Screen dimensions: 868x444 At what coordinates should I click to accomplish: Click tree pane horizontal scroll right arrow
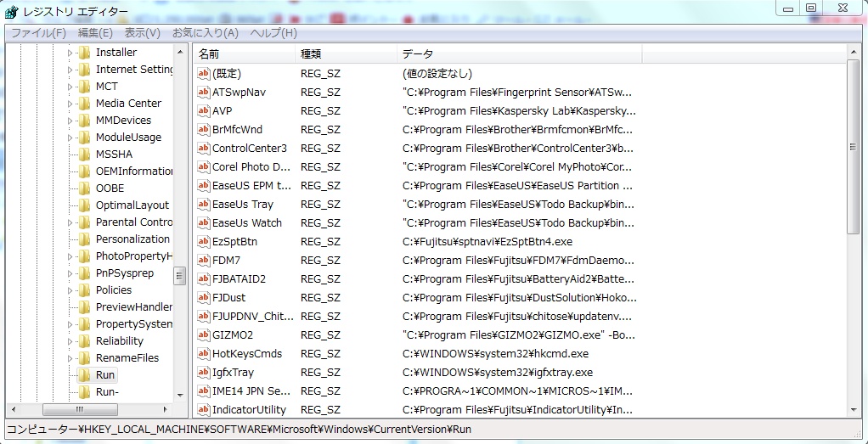coord(165,410)
